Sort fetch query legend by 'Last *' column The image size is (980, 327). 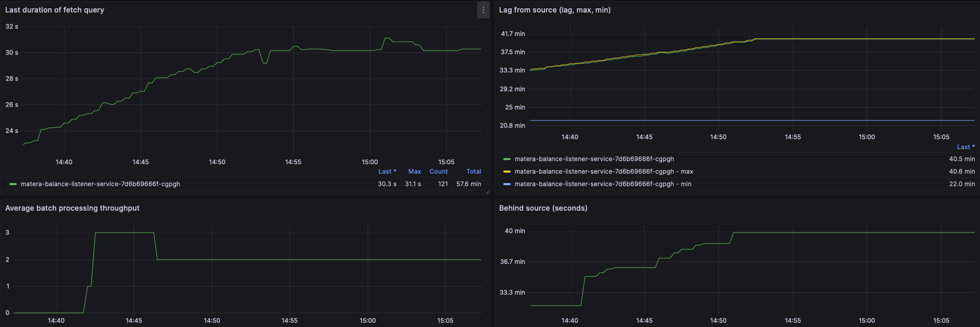click(x=387, y=172)
